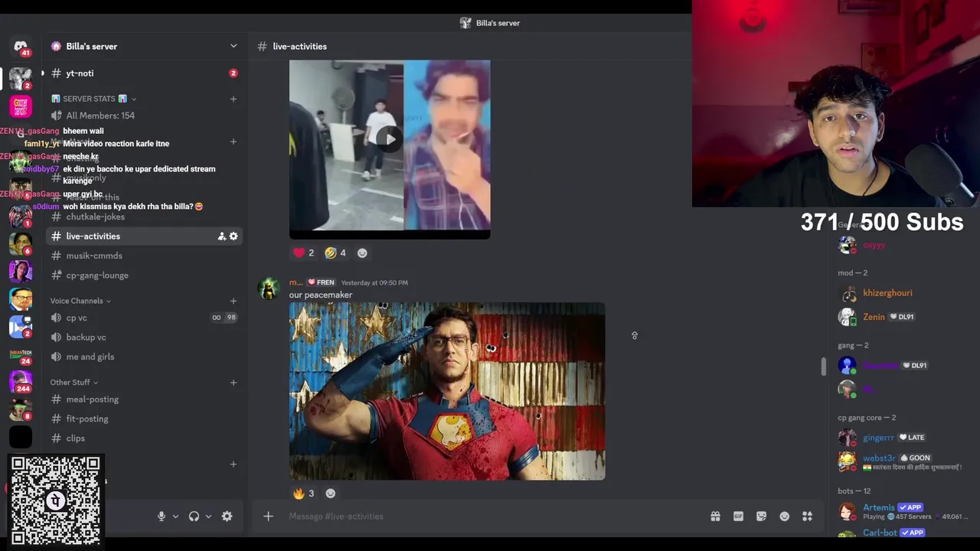980x551 pixels.
Task: Toggle the laughing reaction with 4
Action: (335, 253)
